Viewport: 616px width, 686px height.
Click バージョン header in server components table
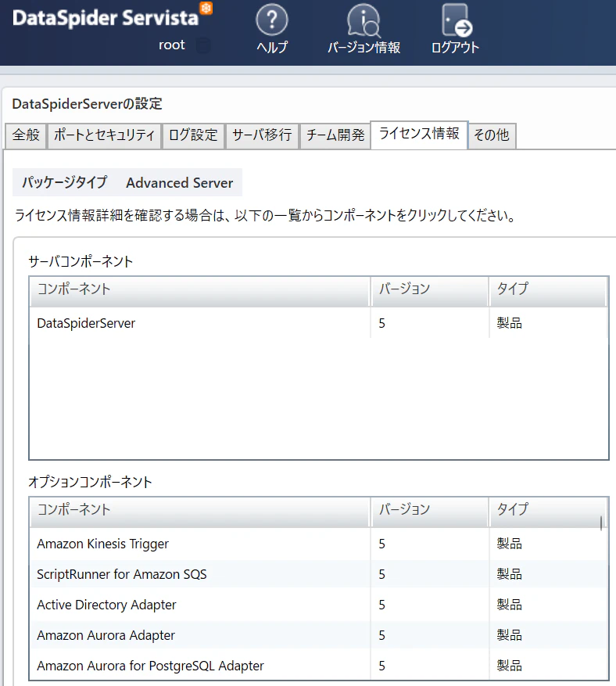pos(430,291)
